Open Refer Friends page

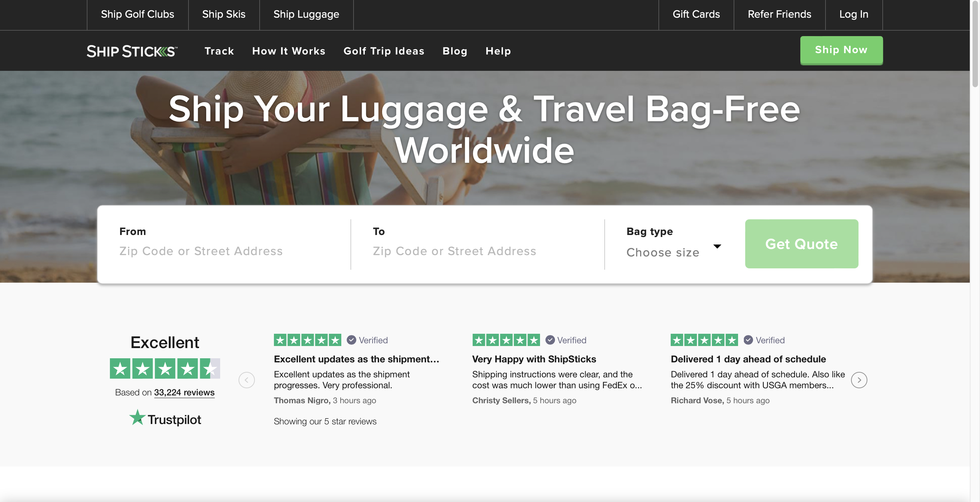click(x=779, y=14)
